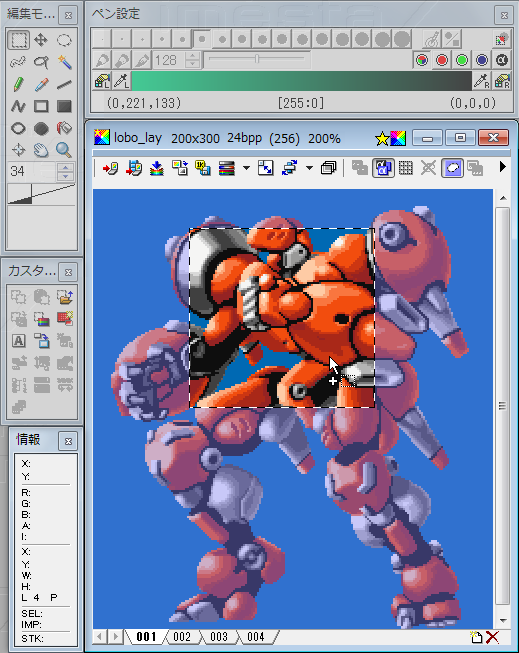Choose the straight line tool
The width and height of the screenshot is (519, 653).
click(64, 84)
